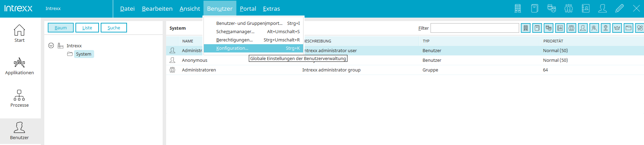Select System folder in tree

click(x=83, y=54)
